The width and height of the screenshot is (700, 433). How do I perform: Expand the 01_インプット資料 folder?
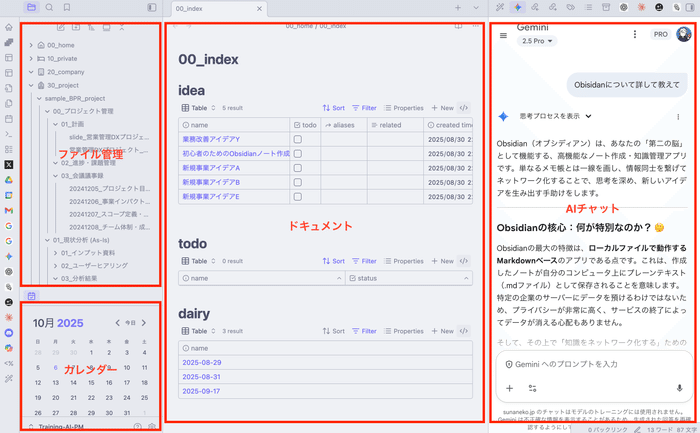pos(55,253)
